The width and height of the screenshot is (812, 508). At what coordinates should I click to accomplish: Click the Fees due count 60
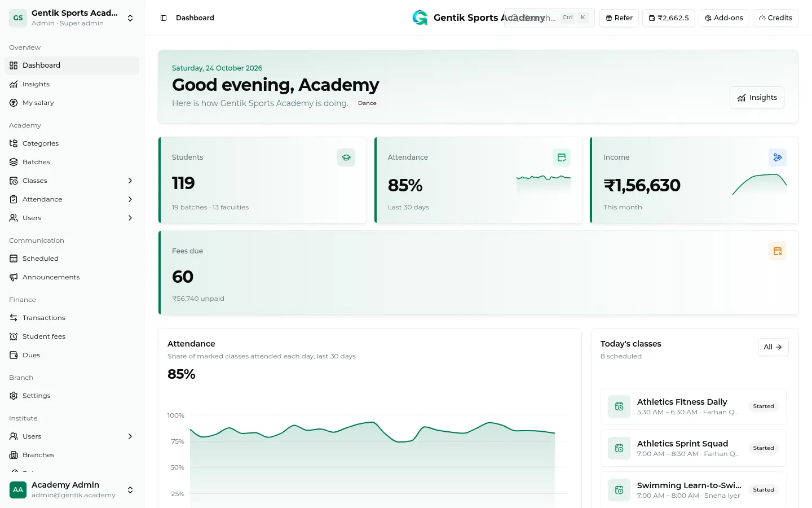tap(183, 277)
